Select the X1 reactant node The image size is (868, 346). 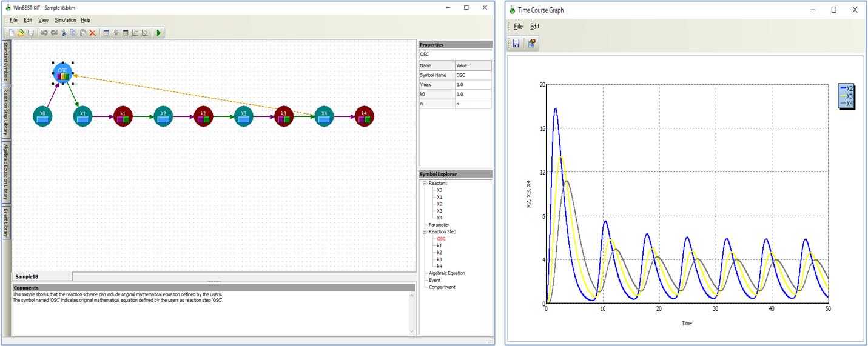click(x=82, y=116)
